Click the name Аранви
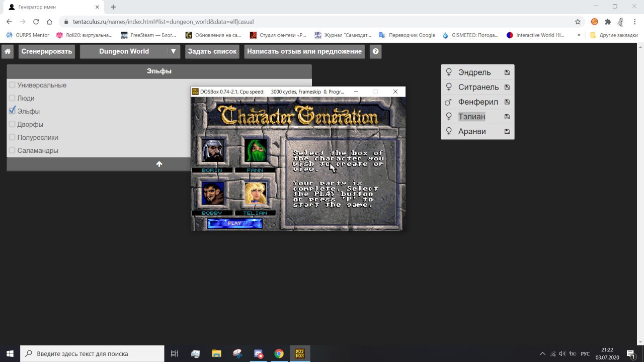The height and width of the screenshot is (362, 644). [x=472, y=131]
